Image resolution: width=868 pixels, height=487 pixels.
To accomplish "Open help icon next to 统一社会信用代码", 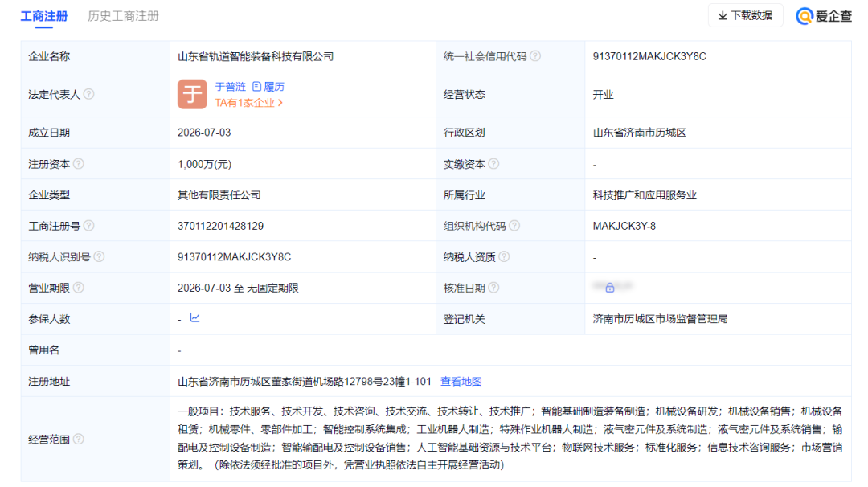I will tap(535, 56).
